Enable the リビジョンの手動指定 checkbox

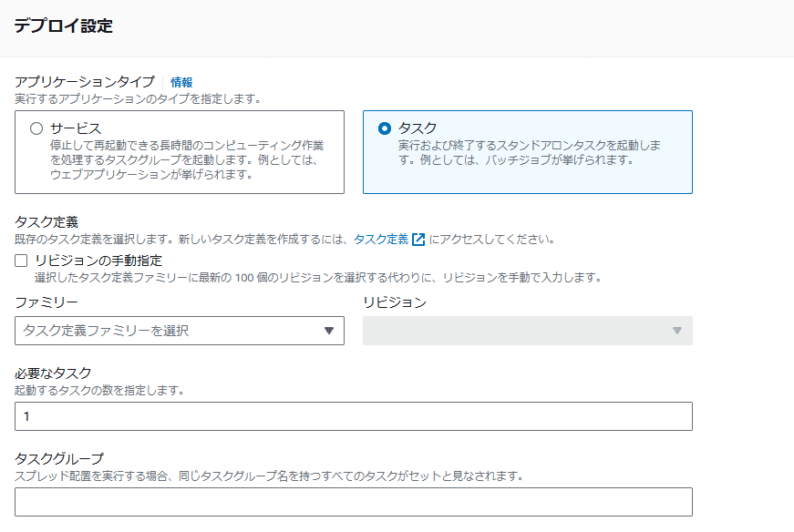(x=22, y=261)
